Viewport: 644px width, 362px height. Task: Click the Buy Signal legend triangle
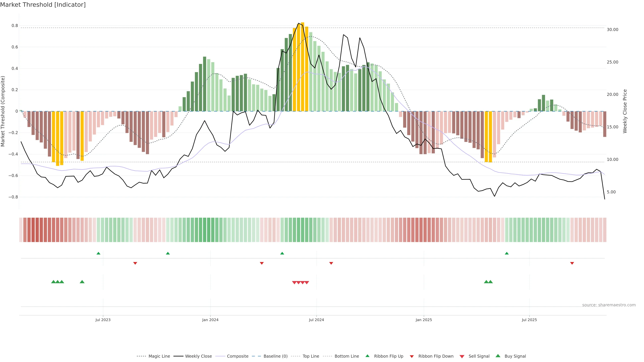click(498, 356)
